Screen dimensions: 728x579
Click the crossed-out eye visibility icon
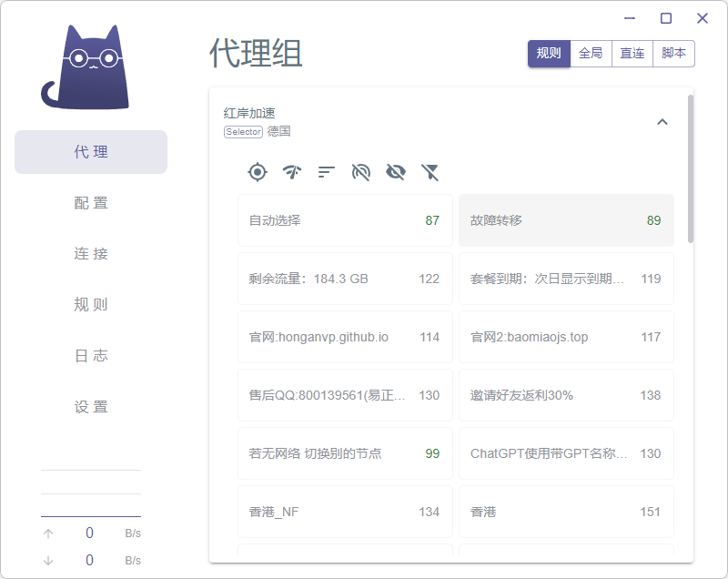(x=395, y=171)
